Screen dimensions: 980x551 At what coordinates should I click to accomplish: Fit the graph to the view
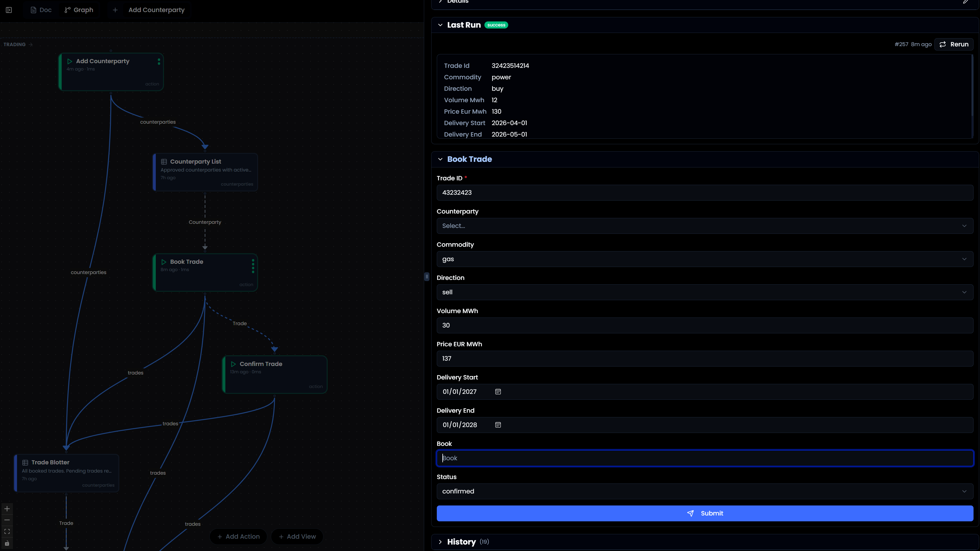click(x=7, y=531)
